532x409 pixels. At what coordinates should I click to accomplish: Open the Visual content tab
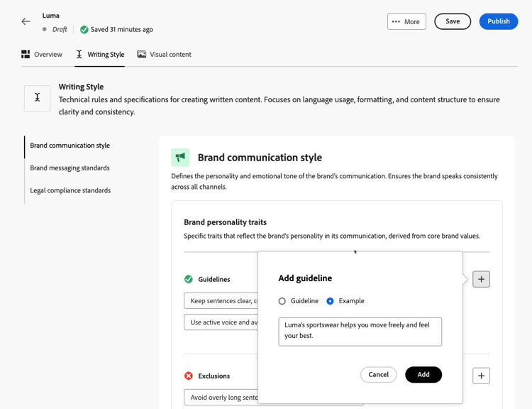tap(164, 54)
